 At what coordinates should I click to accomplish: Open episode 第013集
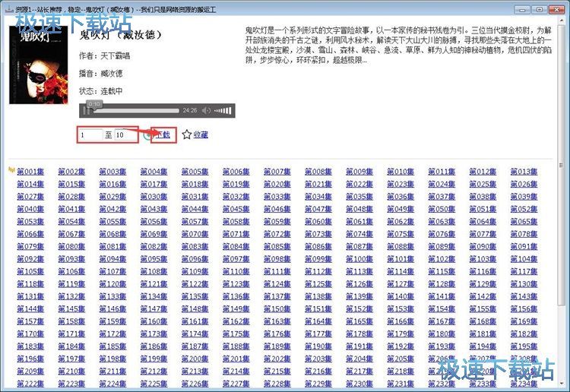524,172
